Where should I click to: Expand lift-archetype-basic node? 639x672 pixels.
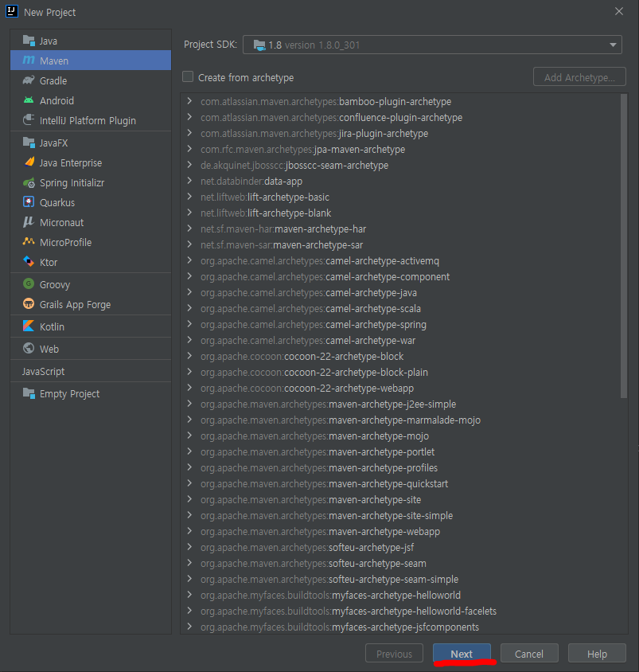[x=189, y=197]
